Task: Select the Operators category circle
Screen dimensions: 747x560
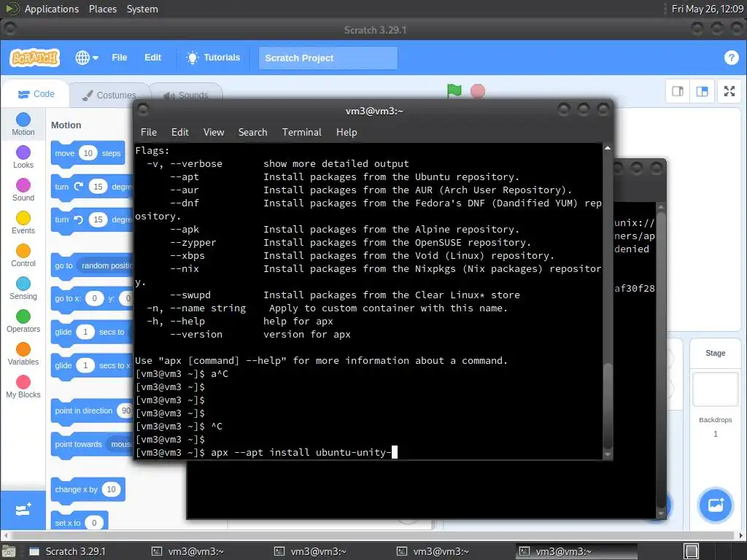Action: [23, 316]
